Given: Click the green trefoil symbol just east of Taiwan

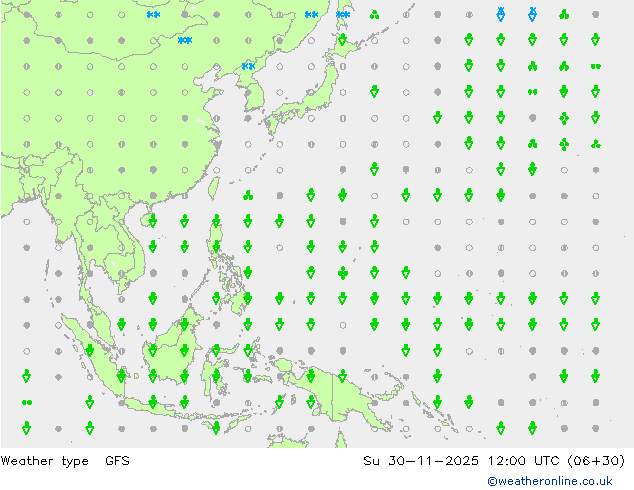Looking at the screenshot, I should click(x=248, y=196).
